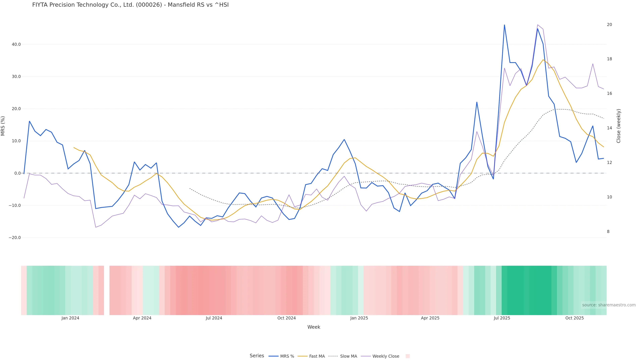
Task: Click the MRS (%) left axis title
Action: [3, 126]
